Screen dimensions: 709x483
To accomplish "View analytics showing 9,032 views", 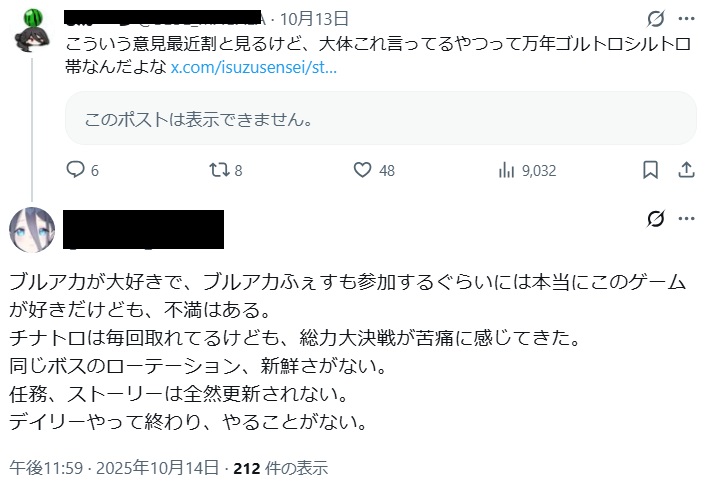I will [507, 170].
